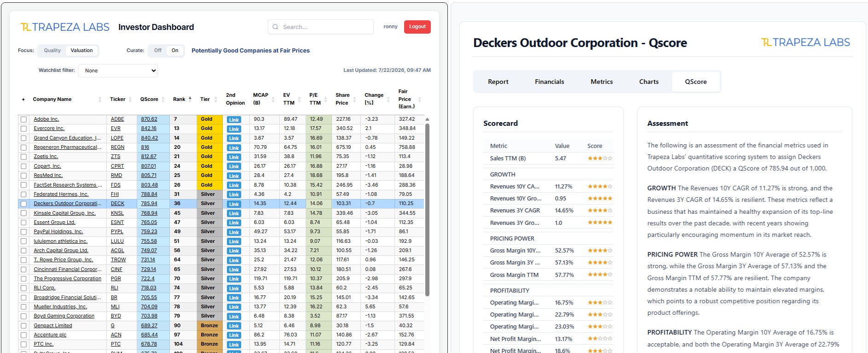This screenshot has height=353, width=868.
Task: Check the PayPal Holdings row checkbox
Action: [x=23, y=232]
